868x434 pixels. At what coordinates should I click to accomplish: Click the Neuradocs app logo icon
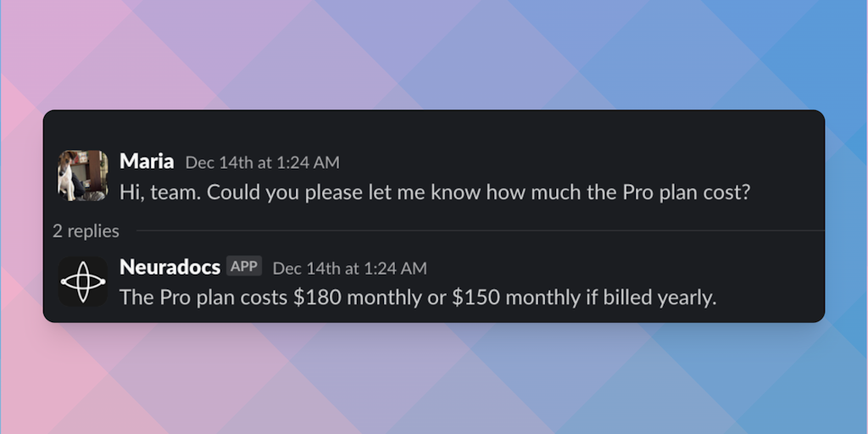coord(83,281)
